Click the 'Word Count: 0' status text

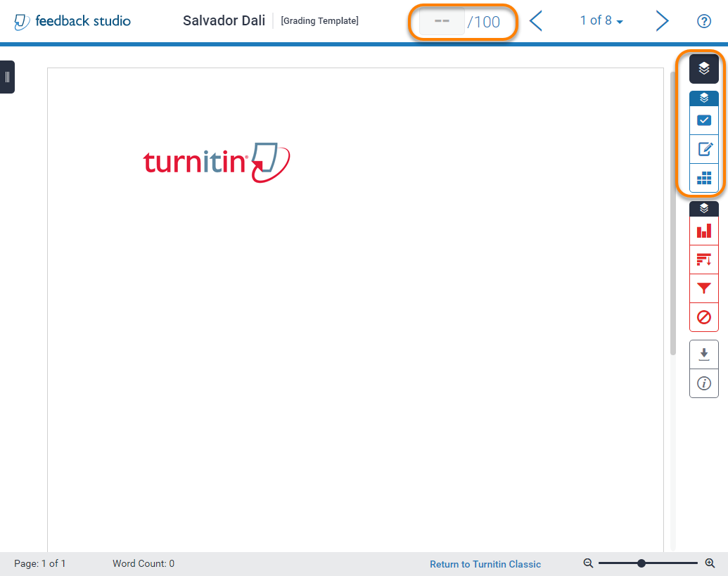coord(143,563)
